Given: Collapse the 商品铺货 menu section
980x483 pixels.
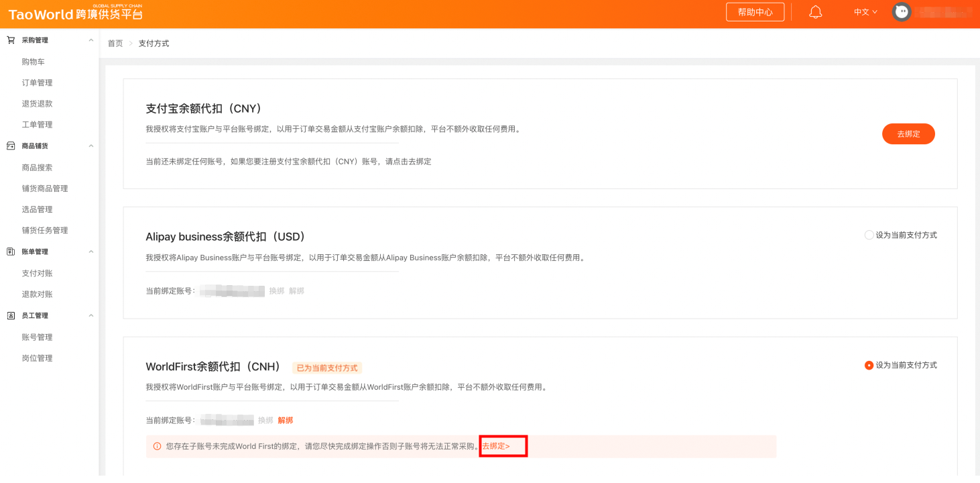Looking at the screenshot, I should tap(91, 146).
